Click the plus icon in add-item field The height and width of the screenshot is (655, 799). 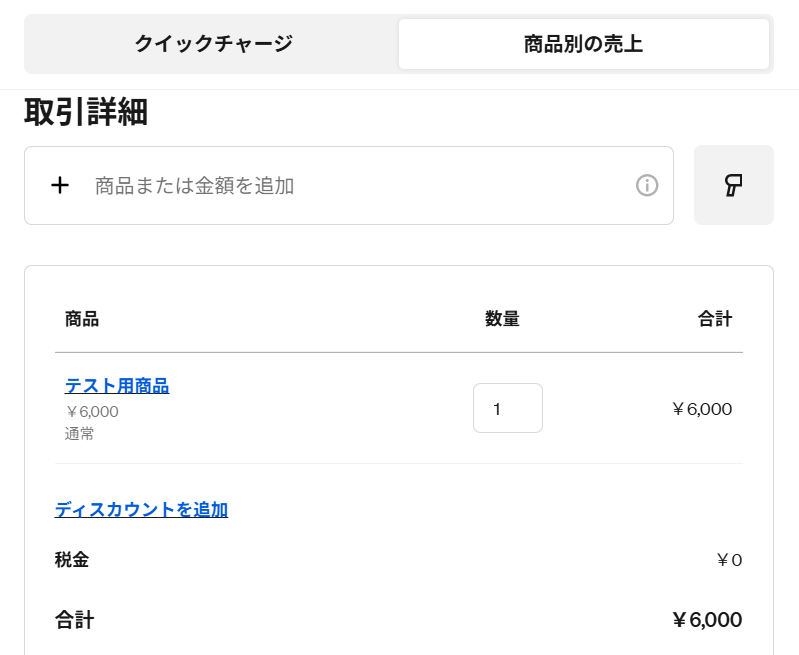pyautogui.click(x=60, y=186)
